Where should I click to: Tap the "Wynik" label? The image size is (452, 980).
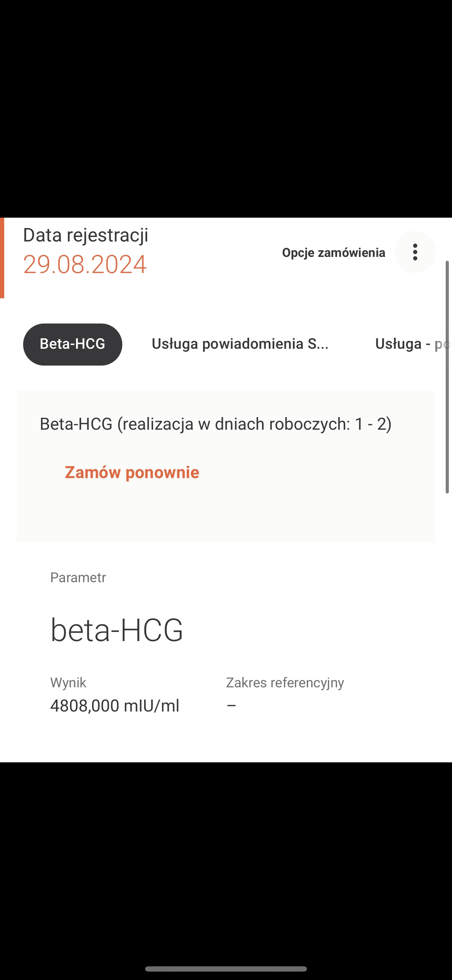coord(68,682)
